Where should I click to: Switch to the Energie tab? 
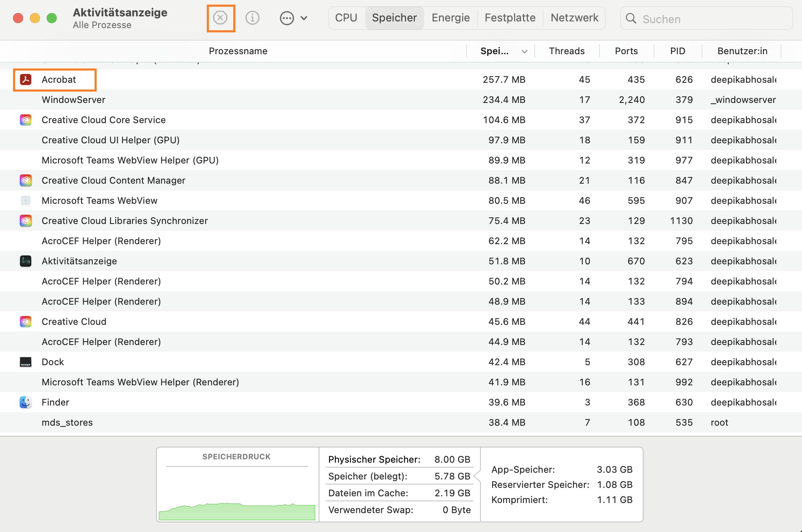tap(451, 18)
